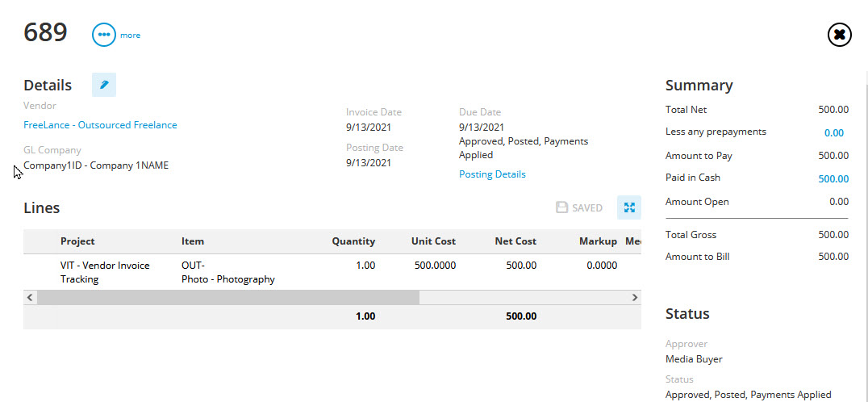
Task: Click the right arrow of horizontal scrollbar
Action: coord(634,297)
